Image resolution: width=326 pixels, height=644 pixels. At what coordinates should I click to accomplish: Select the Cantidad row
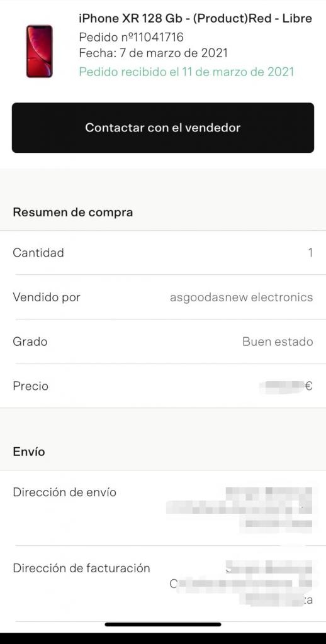pos(163,253)
